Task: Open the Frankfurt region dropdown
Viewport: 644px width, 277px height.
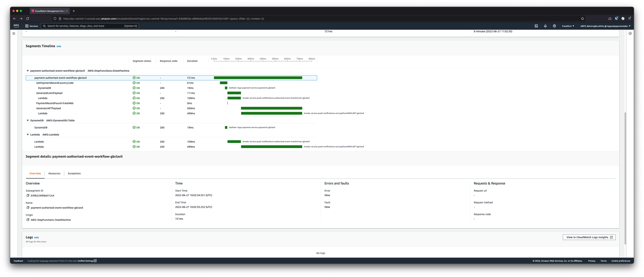Action: pos(568,26)
